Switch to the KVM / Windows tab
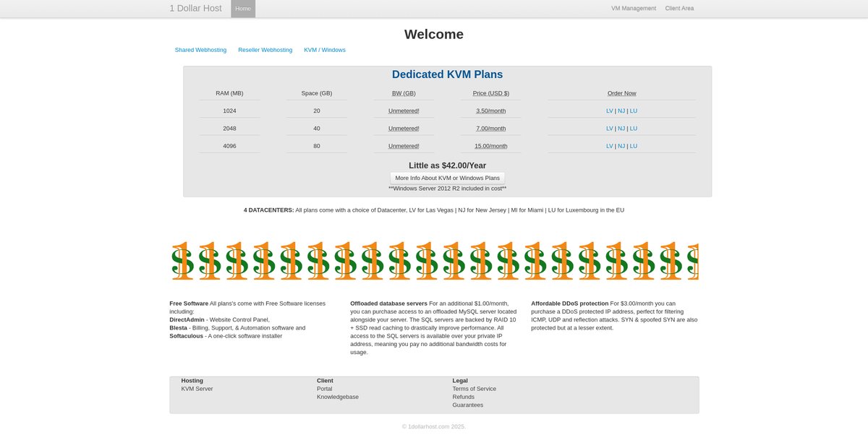 (x=325, y=50)
